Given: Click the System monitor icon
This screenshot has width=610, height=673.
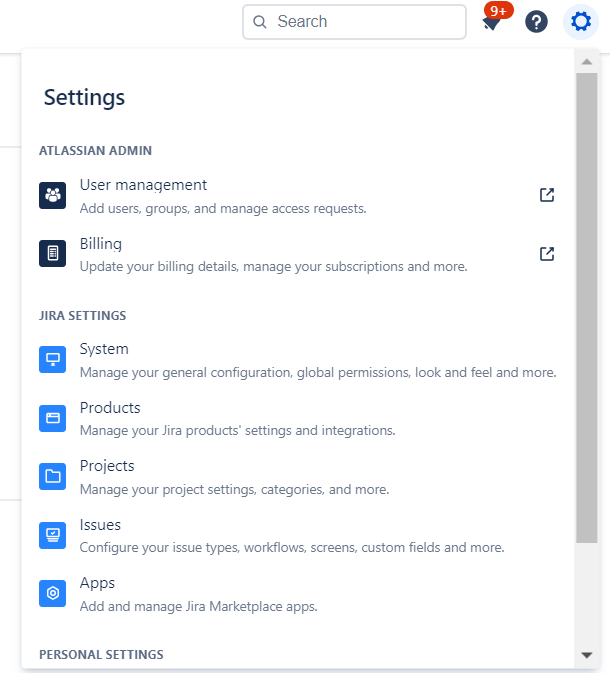Looking at the screenshot, I should [x=52, y=360].
